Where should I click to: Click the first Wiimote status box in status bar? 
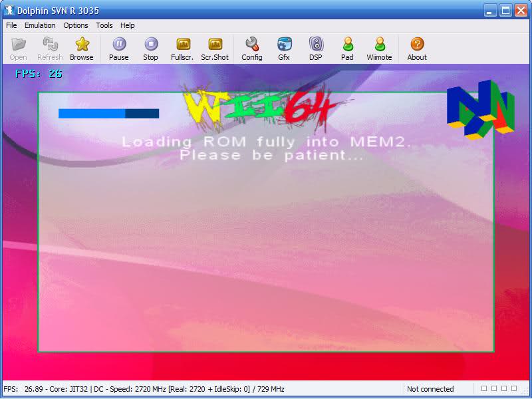[x=484, y=388]
